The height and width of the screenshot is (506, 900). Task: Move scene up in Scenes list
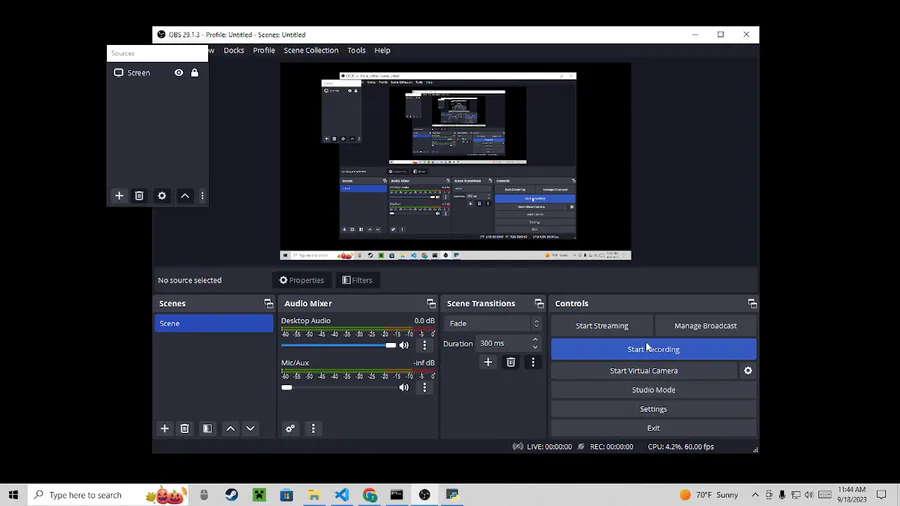click(x=230, y=429)
